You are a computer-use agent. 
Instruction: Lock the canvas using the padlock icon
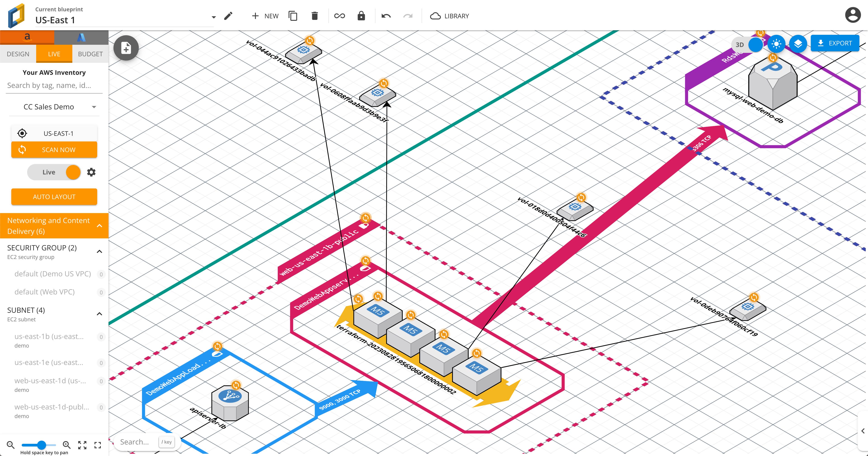(361, 16)
